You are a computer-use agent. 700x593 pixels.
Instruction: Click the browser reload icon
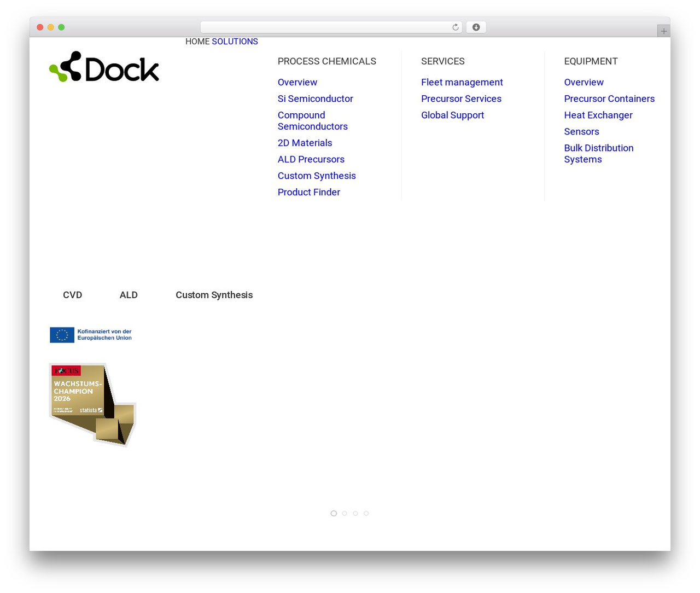[455, 27]
